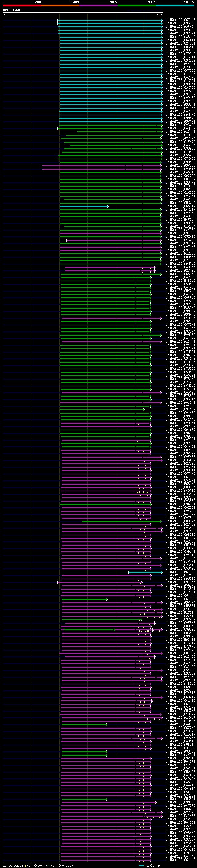Viewport: 197px width, 868px height.
Task: Select the UniRef100_Q9SDM1 entry
Action: click(180, 196)
